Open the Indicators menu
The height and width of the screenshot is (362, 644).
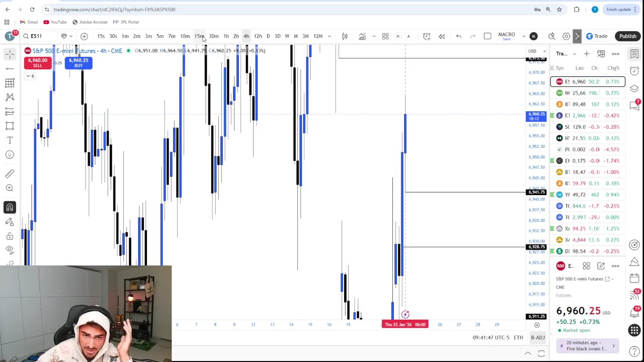coord(362,36)
